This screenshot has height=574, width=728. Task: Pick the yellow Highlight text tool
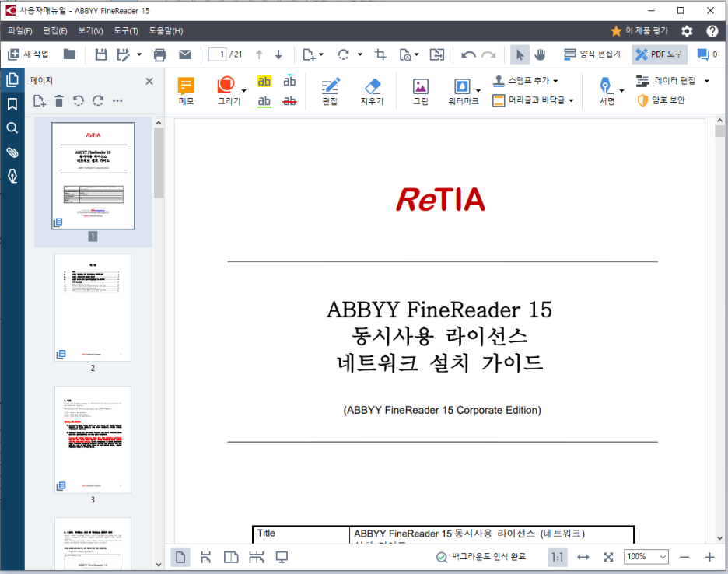pyautogui.click(x=264, y=81)
